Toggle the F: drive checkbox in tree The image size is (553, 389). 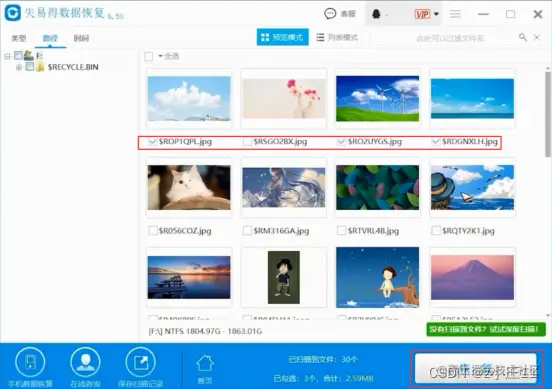click(x=18, y=55)
